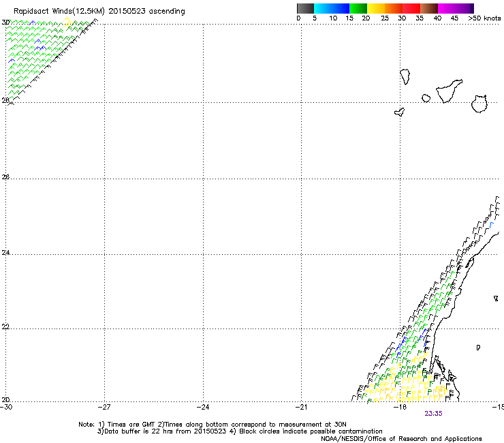
Task: Click the legend label "40"
Action: point(437,18)
